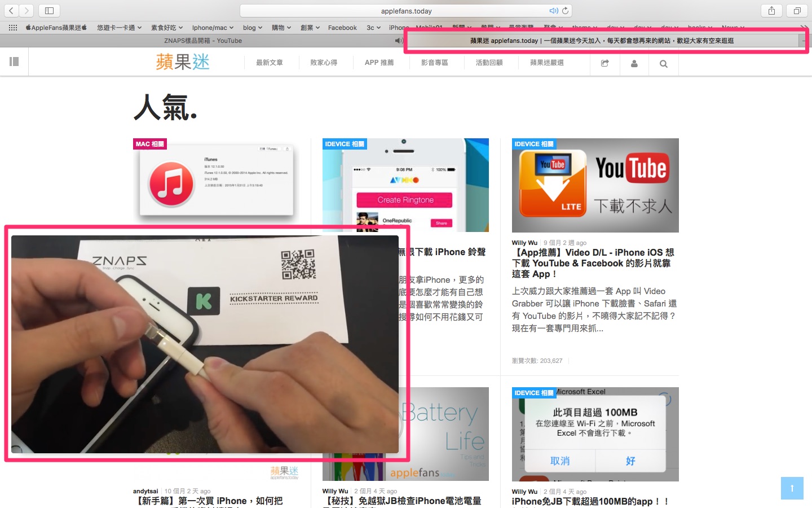Viewport: 812px width, 508px height.
Task: Click the IDEVICE 相關 tag on the 100MB article
Action: (534, 393)
